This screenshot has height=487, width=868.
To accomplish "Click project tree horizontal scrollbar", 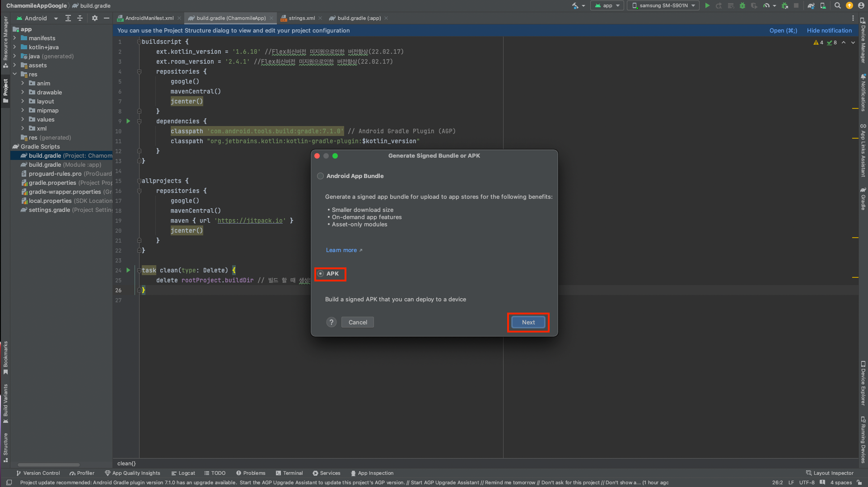I will pyautogui.click(x=49, y=464).
